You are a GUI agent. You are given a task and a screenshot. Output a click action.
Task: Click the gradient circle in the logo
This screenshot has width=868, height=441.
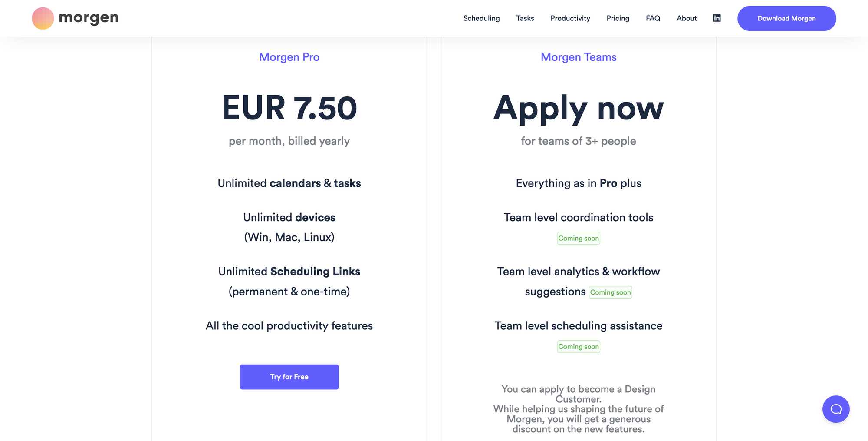coord(42,18)
